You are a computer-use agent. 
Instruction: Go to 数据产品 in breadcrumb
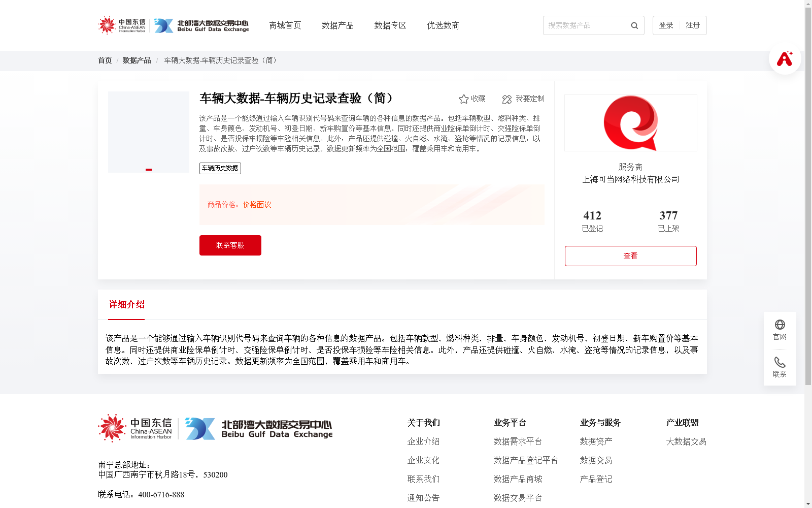pos(137,60)
